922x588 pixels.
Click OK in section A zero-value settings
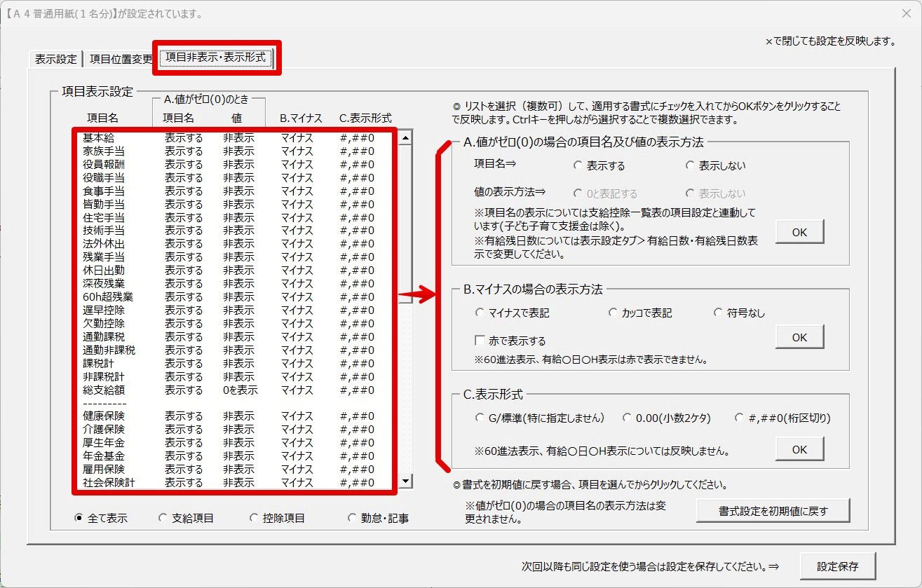(x=800, y=232)
